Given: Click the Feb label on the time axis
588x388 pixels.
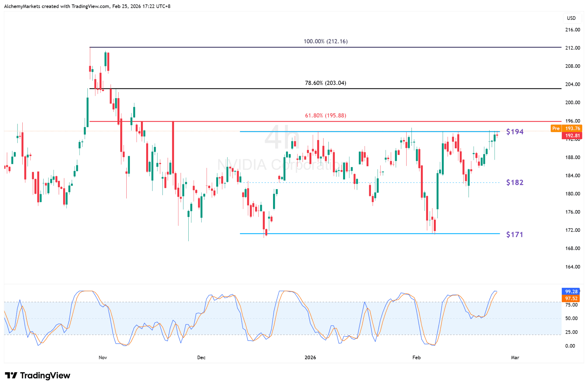Looking at the screenshot, I should click(x=416, y=358).
